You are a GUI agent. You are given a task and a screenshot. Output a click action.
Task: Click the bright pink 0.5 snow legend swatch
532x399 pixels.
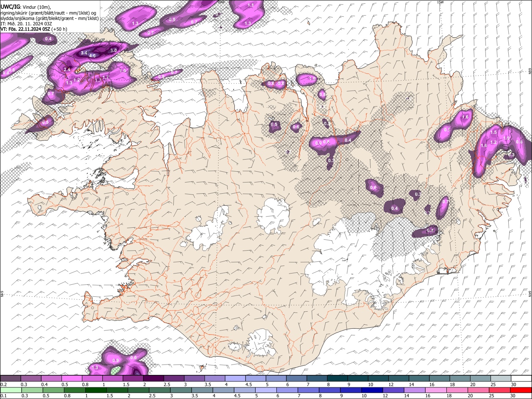pos(71,378)
